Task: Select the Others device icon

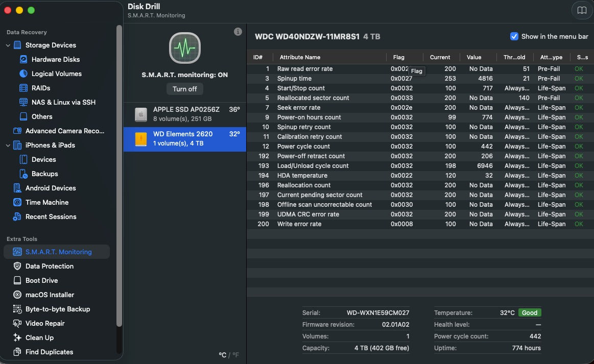Action: tap(23, 117)
